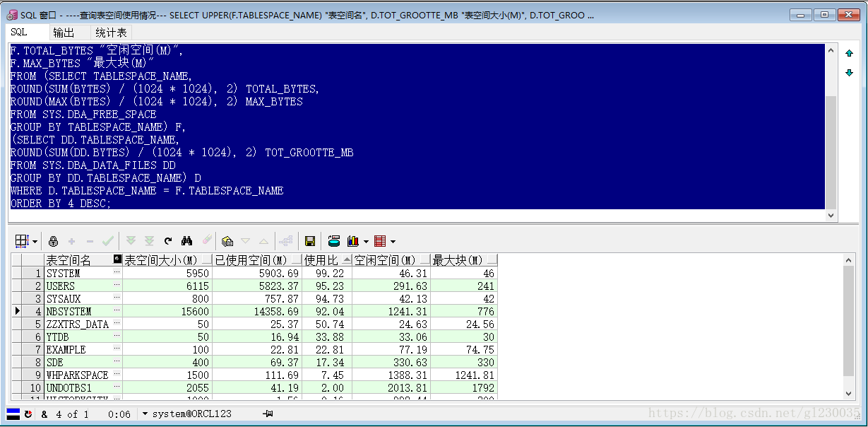Image resolution: width=868 pixels, height=427 pixels.
Task: Click the eraser clear record icon
Action: click(x=206, y=241)
